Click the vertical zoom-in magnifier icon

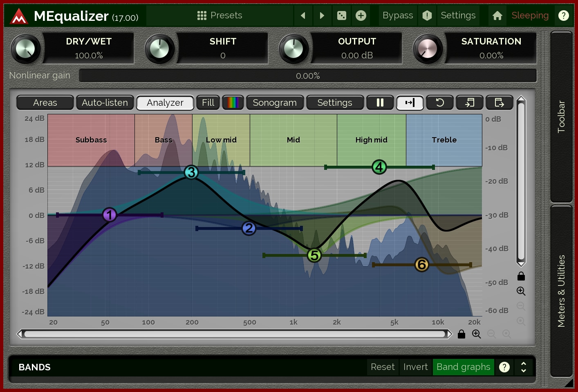[x=521, y=291]
